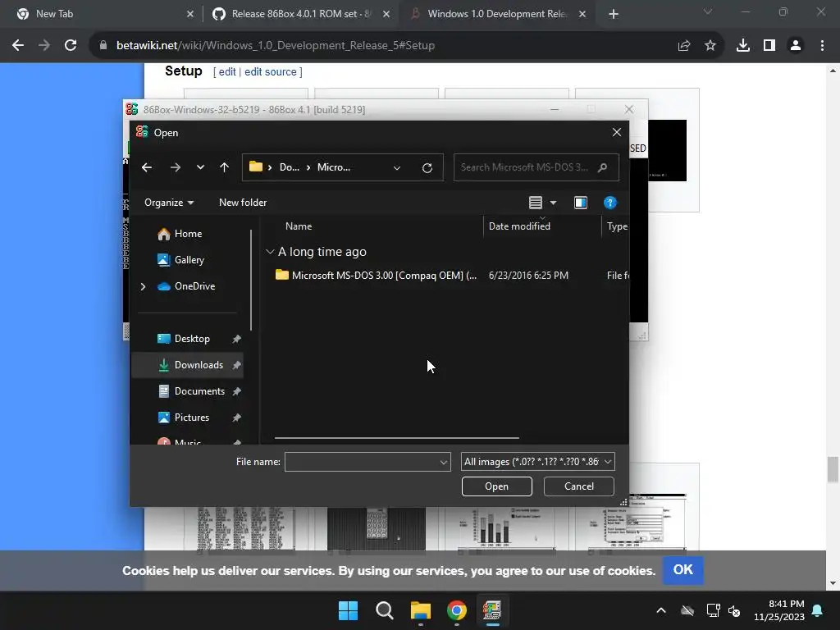This screenshot has height=630, width=840.
Task: Show hidden system tray icons
Action: [661, 610]
